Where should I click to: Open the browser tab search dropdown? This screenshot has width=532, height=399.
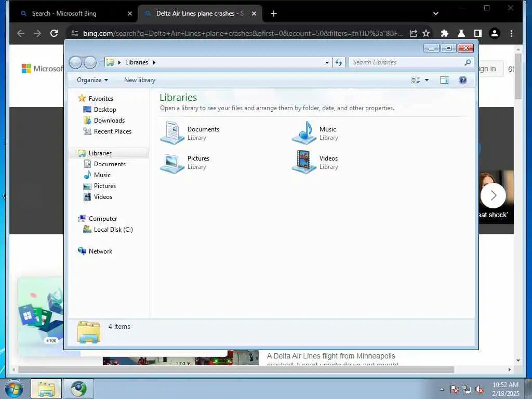pos(436,14)
